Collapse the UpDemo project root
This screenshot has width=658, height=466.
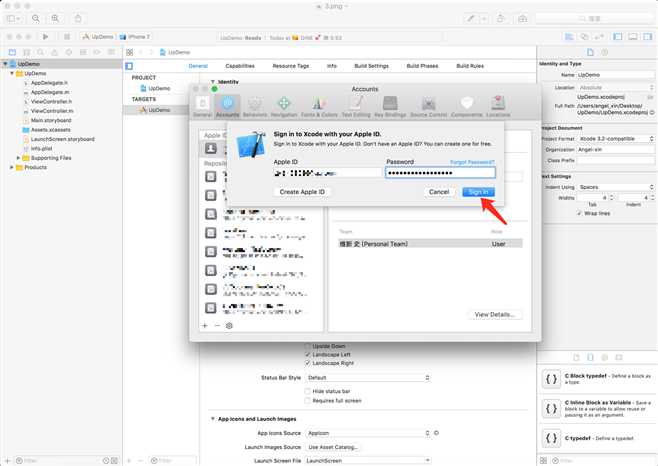(x=5, y=64)
